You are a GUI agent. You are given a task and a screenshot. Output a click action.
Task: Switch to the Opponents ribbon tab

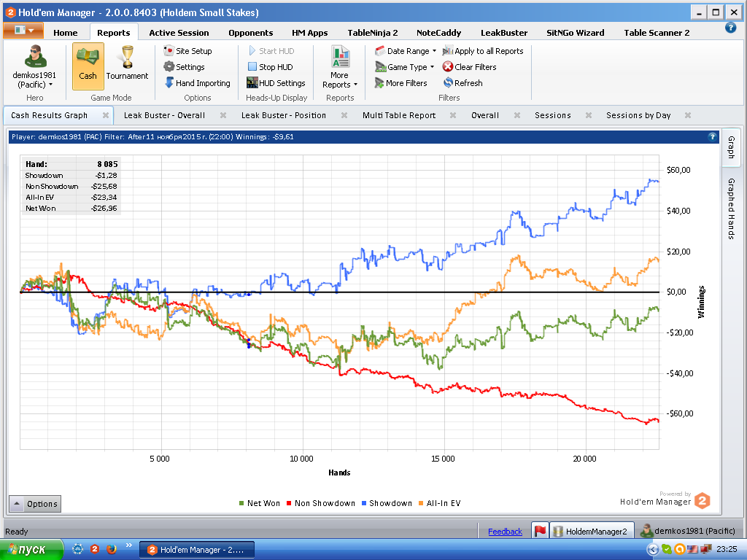tap(251, 33)
